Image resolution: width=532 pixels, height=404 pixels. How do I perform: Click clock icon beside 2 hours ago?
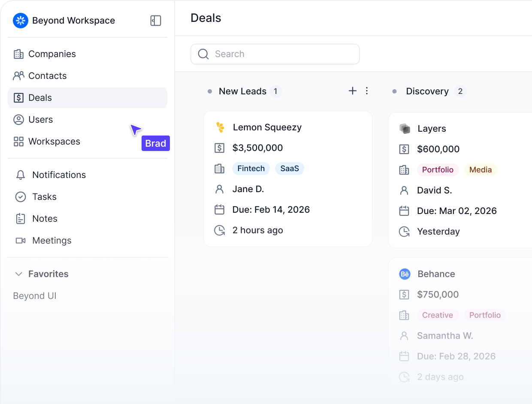tap(220, 230)
